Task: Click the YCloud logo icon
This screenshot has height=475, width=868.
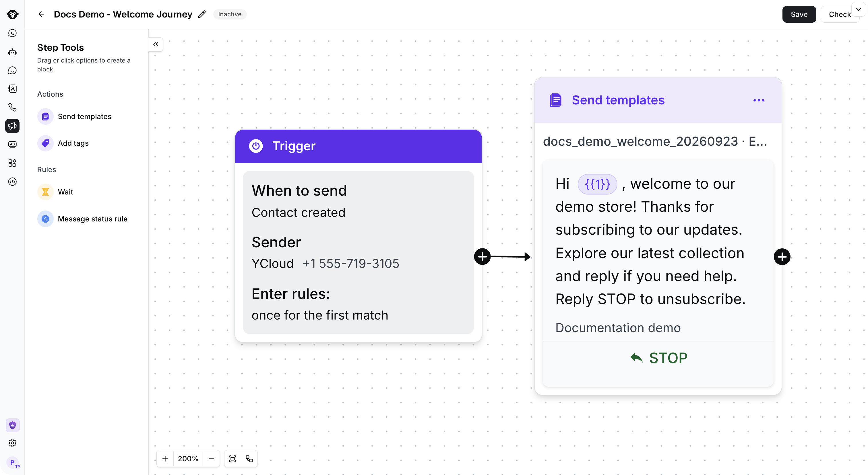Action: pos(12,14)
